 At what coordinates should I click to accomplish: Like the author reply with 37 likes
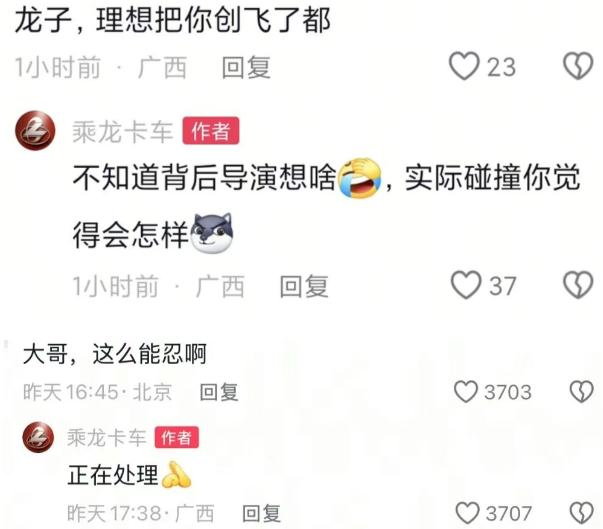click(466, 285)
